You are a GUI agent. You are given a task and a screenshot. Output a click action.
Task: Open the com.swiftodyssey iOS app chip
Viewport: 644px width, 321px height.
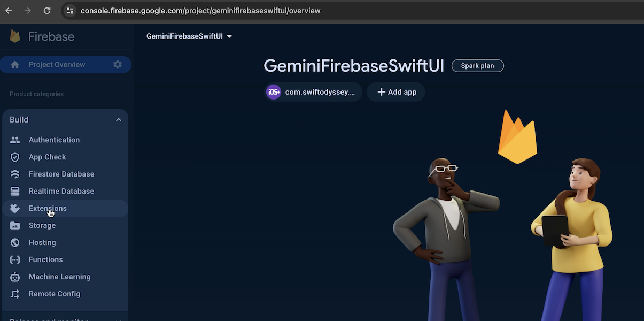[314, 92]
